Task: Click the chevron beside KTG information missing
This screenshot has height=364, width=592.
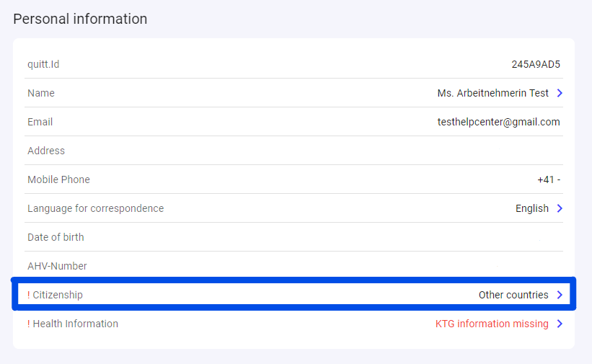Action: coord(560,324)
